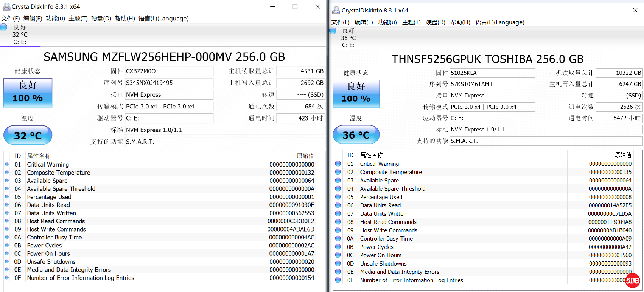Viewport: 644px width, 292px height.
Task: Open 硬盘(D) menu in left window
Action: coord(101,19)
